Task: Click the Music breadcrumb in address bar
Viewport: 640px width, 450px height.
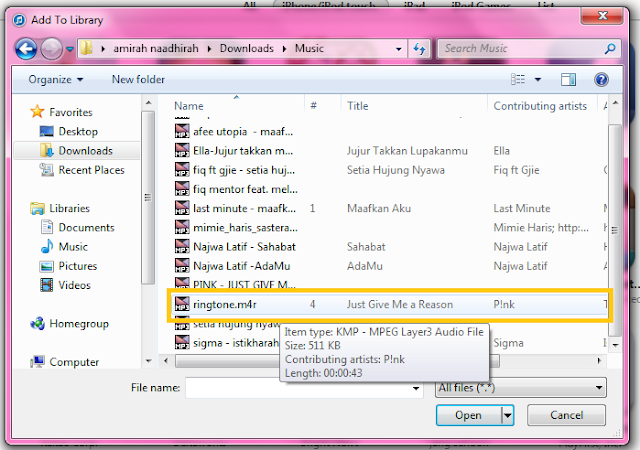Action: [x=309, y=49]
